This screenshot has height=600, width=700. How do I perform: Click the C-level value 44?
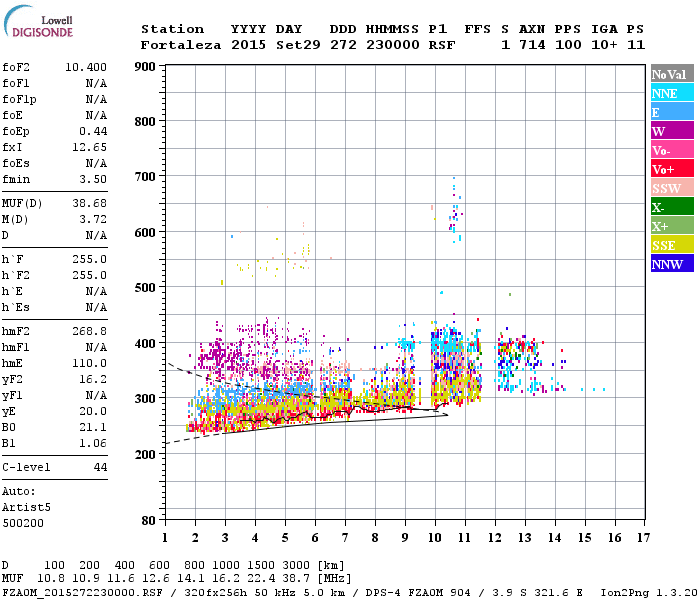pyautogui.click(x=100, y=467)
